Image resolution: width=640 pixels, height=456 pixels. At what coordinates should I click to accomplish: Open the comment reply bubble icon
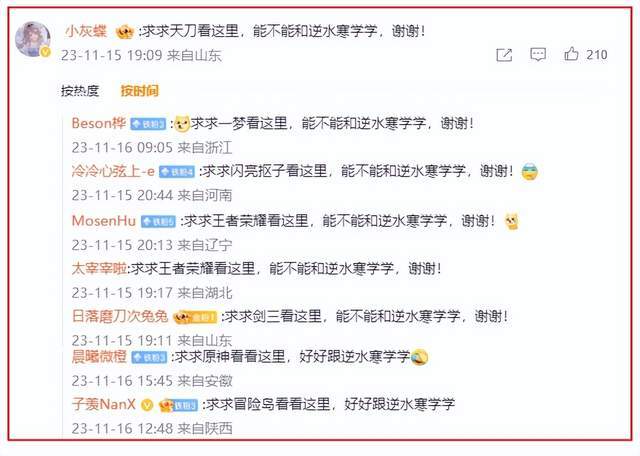[x=538, y=55]
